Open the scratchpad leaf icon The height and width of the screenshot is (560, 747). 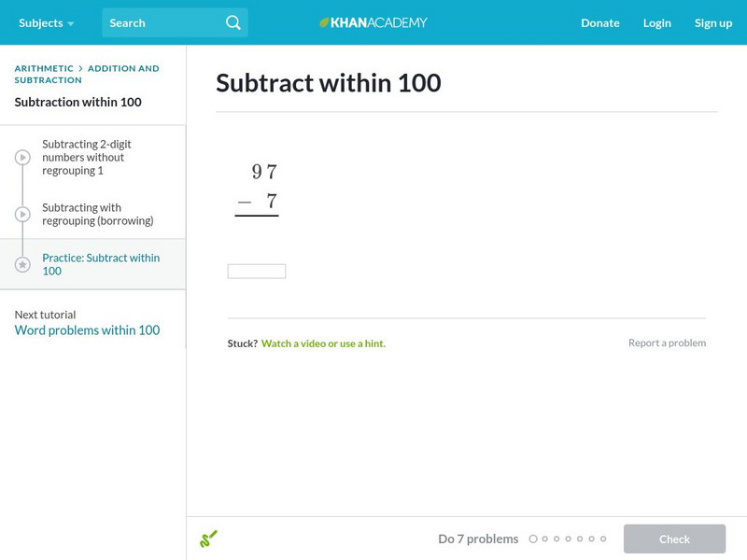point(209,539)
